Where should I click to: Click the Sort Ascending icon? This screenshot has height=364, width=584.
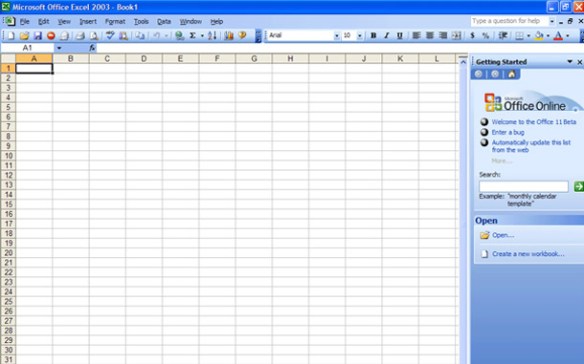tap(212, 36)
